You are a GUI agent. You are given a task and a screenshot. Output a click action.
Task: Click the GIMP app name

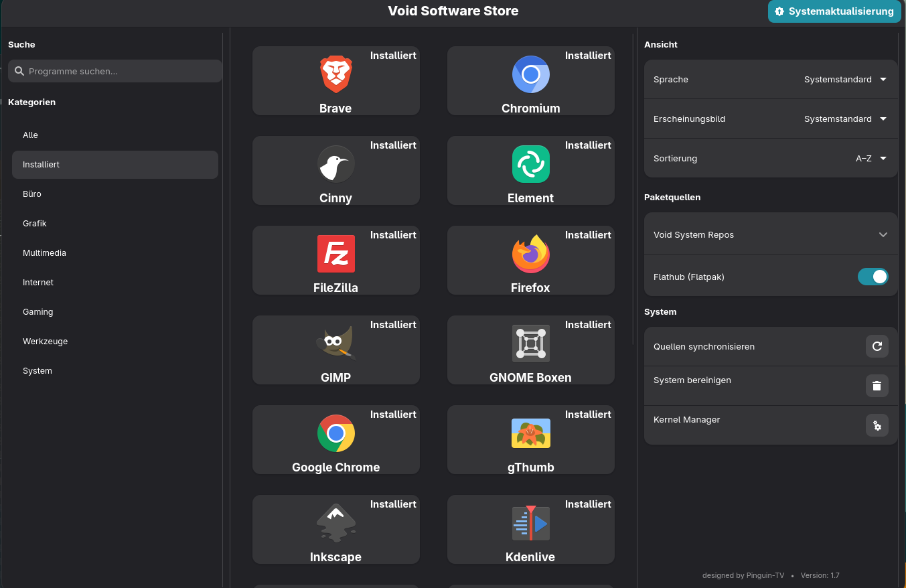pyautogui.click(x=336, y=378)
